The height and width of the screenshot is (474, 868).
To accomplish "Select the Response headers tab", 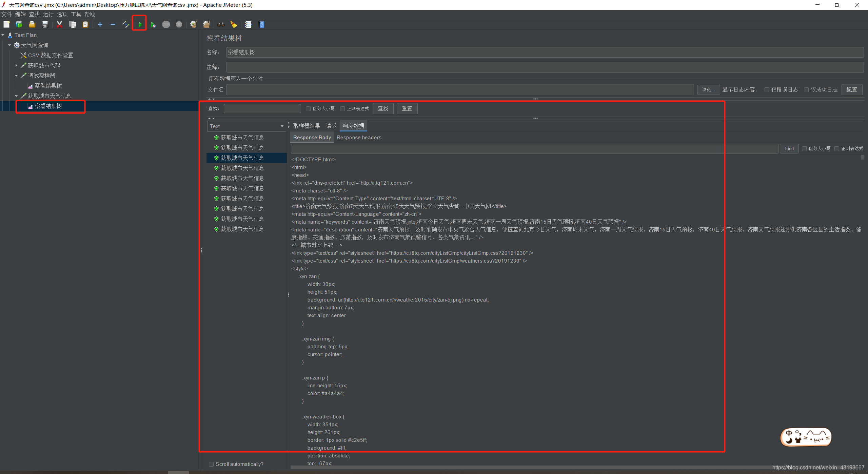I will pyautogui.click(x=359, y=137).
